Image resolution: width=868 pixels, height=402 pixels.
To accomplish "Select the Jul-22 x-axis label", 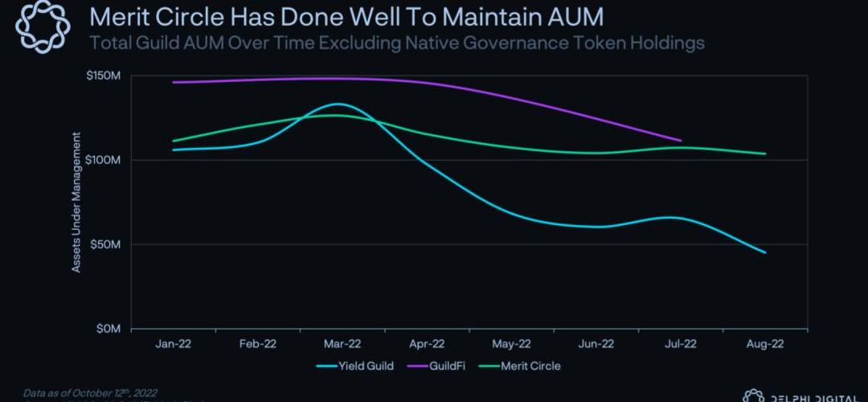I will [681, 343].
